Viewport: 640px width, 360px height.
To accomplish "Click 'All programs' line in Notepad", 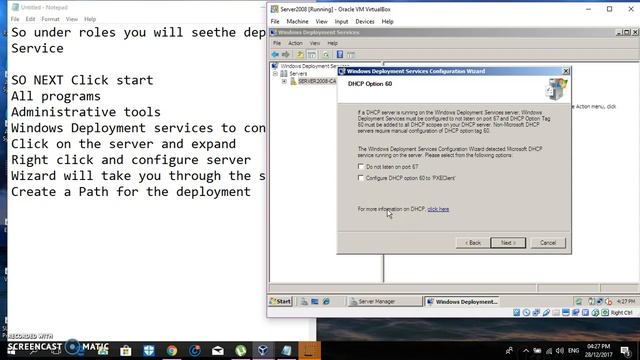I will [56, 96].
